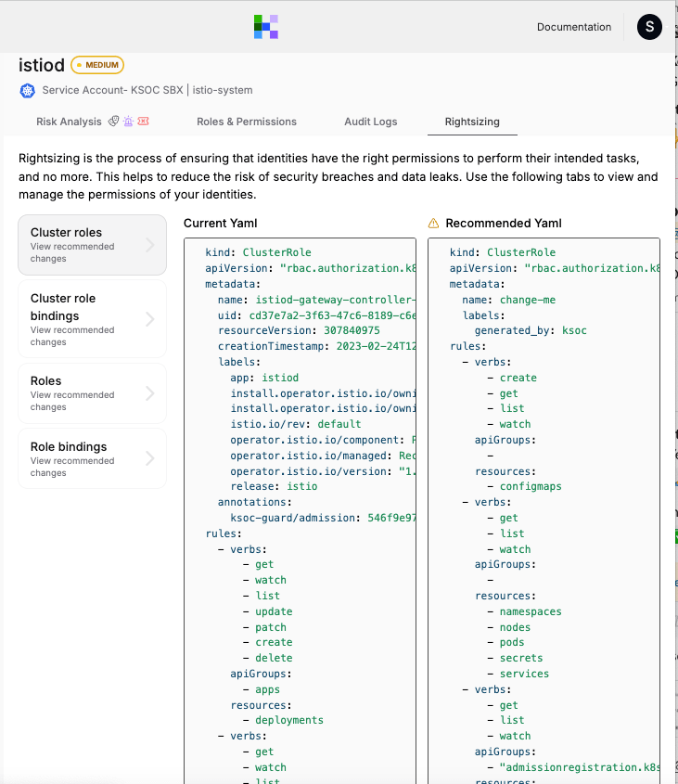This screenshot has height=784, width=678.
Task: Open the Audit Logs tab
Action: (x=370, y=122)
